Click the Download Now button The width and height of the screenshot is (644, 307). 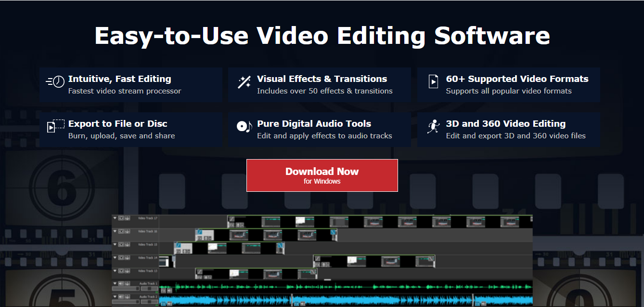[x=322, y=175]
